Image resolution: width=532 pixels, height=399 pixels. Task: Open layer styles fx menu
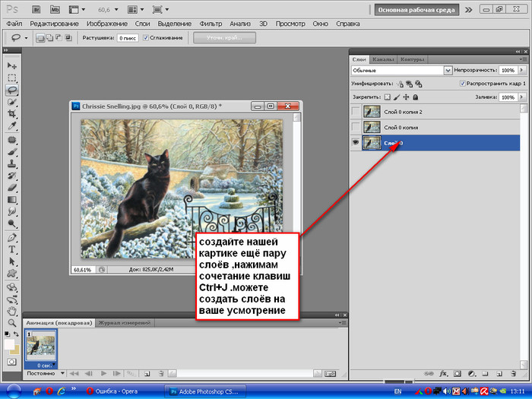(x=443, y=374)
